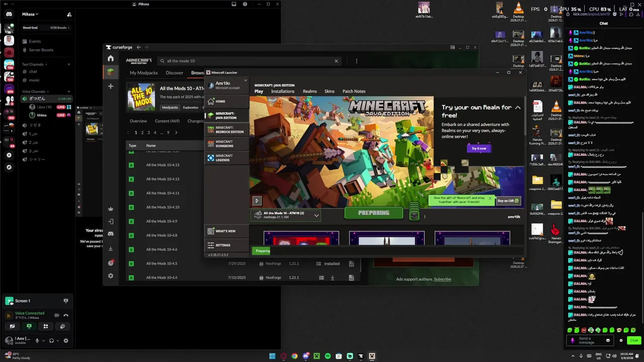Open Home in Minecraft Launcher sidebar

pyautogui.click(x=226, y=101)
